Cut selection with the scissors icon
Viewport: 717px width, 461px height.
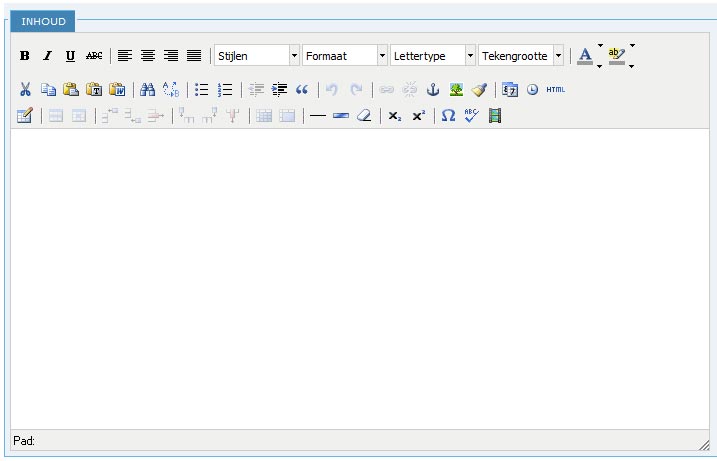pos(25,89)
